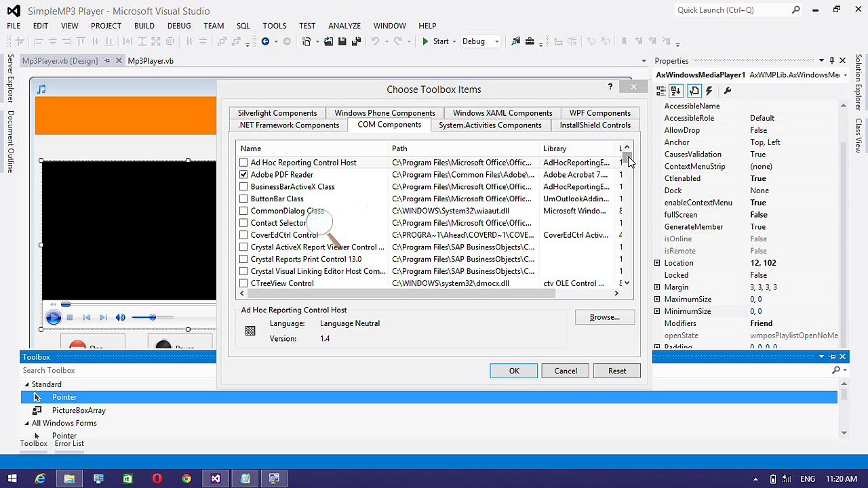Tick the Crystal Reports Print Control 13.0 checkbox

(x=243, y=260)
